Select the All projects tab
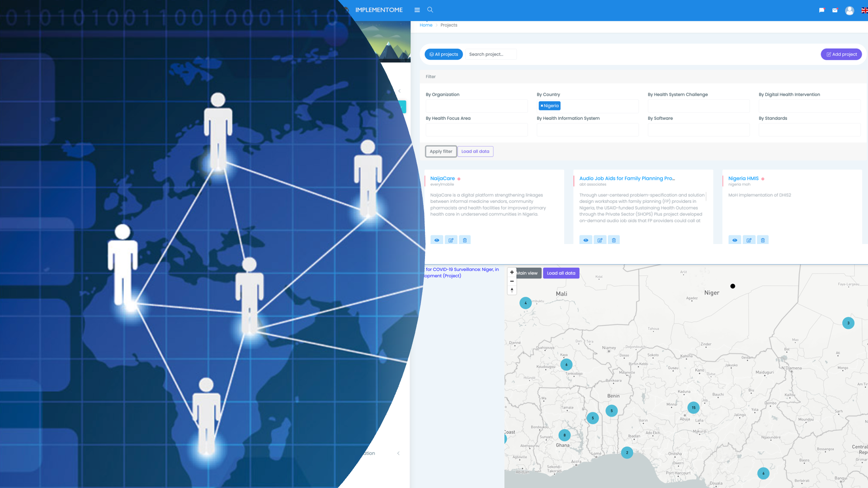This screenshot has height=488, width=868. click(x=443, y=54)
